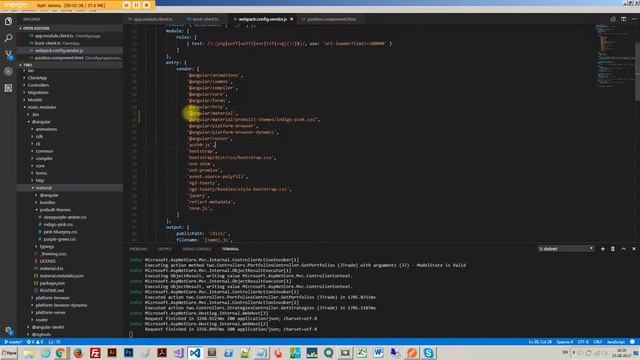Viewport: 640px width, 360px height.
Task: Open Photoshop from the taskbar
Action: tap(128, 353)
